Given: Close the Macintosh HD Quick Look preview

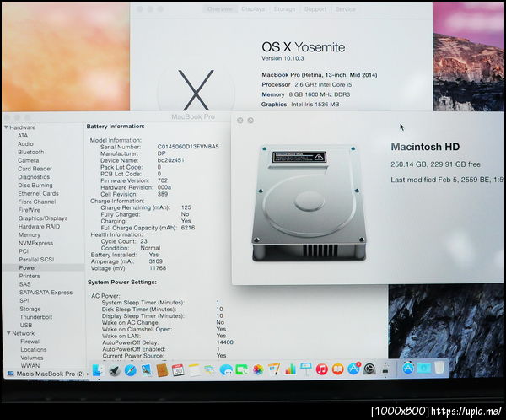Looking at the screenshot, I should pyautogui.click(x=240, y=121).
